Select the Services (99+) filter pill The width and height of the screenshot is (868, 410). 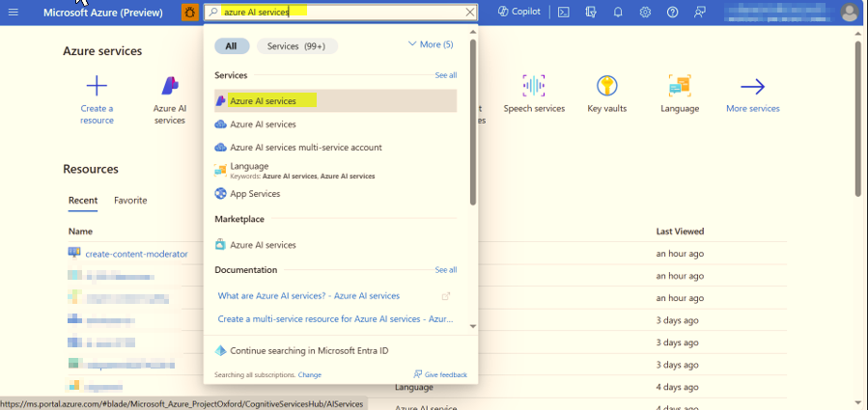(296, 46)
